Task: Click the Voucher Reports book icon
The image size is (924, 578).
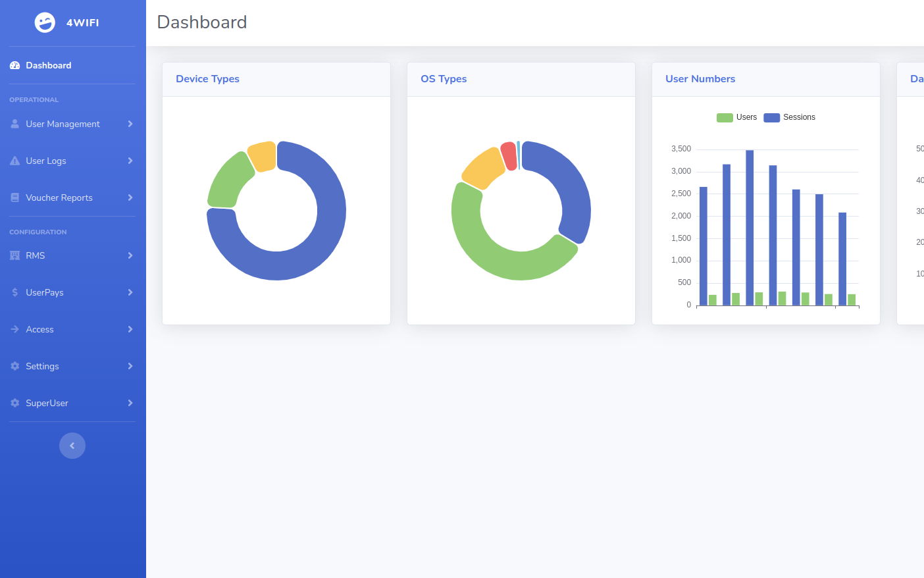Action: (14, 197)
